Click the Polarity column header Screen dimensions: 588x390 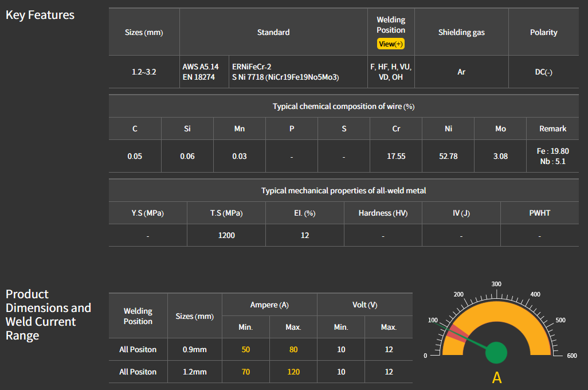tap(543, 33)
